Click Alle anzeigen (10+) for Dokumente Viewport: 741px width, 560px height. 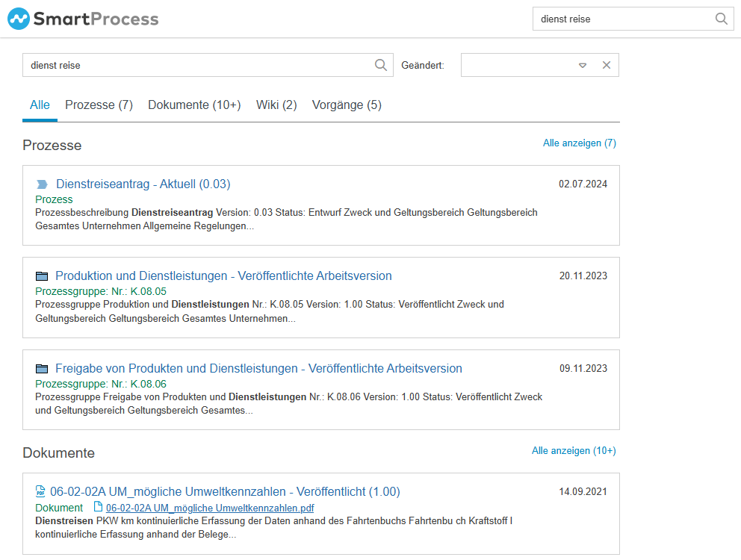click(574, 450)
